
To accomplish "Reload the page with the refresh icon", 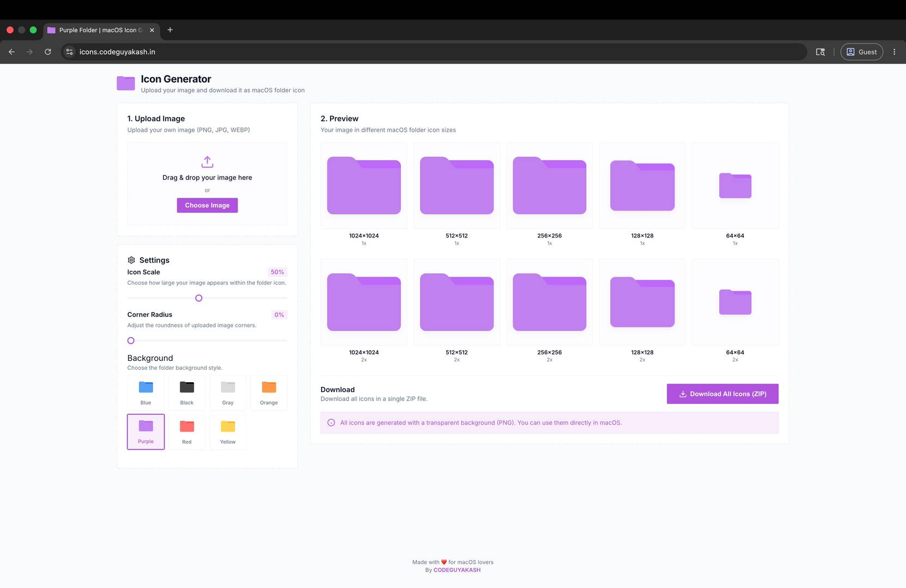I will point(48,52).
